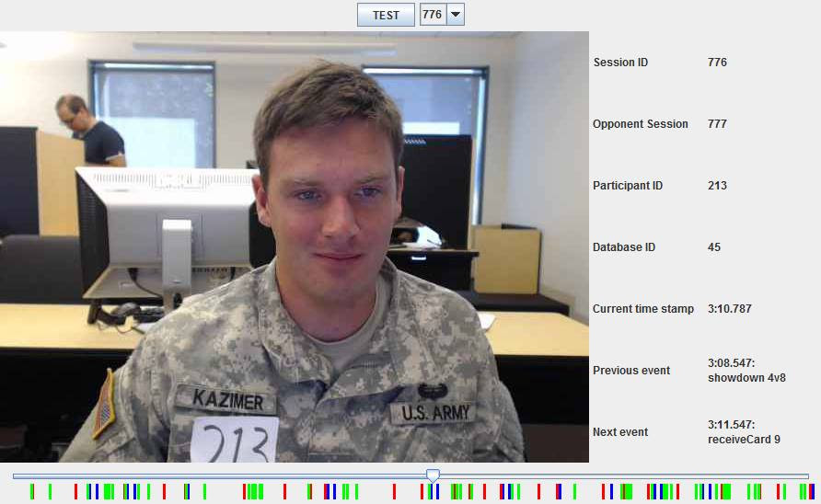Select the database ID value 45

(713, 247)
